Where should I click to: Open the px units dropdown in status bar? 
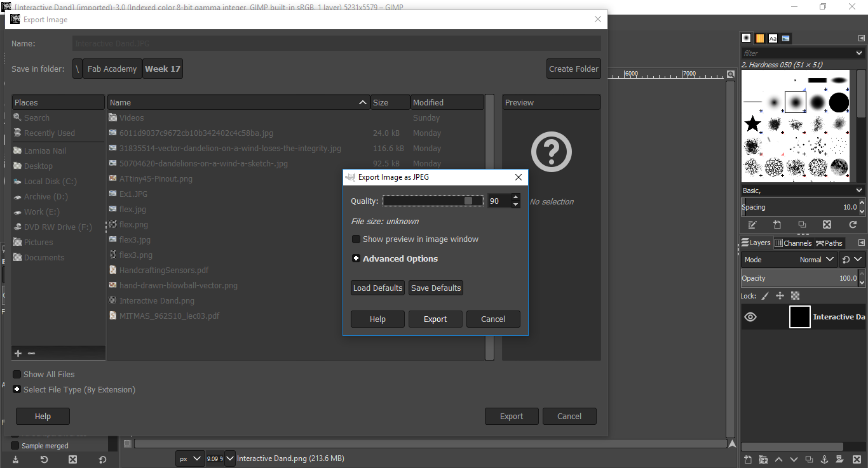click(190, 458)
